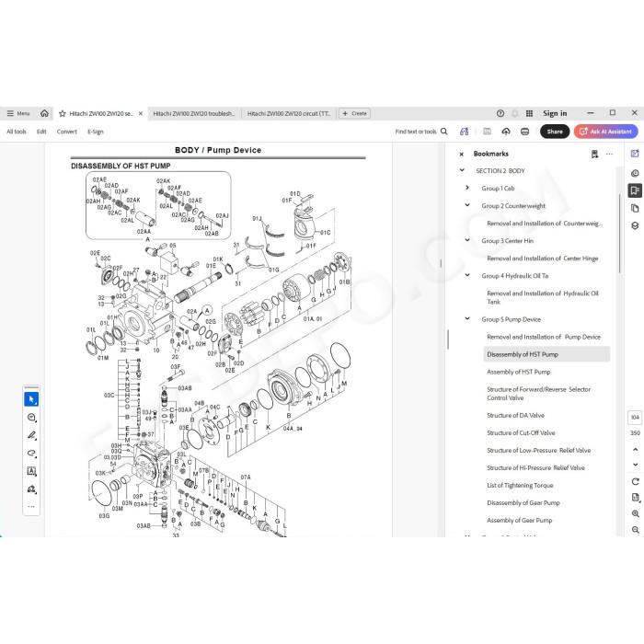Open Structure of Forward/Reverse Selector Control Valve

click(x=539, y=394)
